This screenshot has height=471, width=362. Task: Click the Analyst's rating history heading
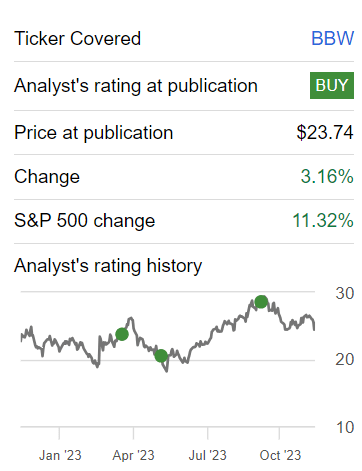click(x=108, y=266)
